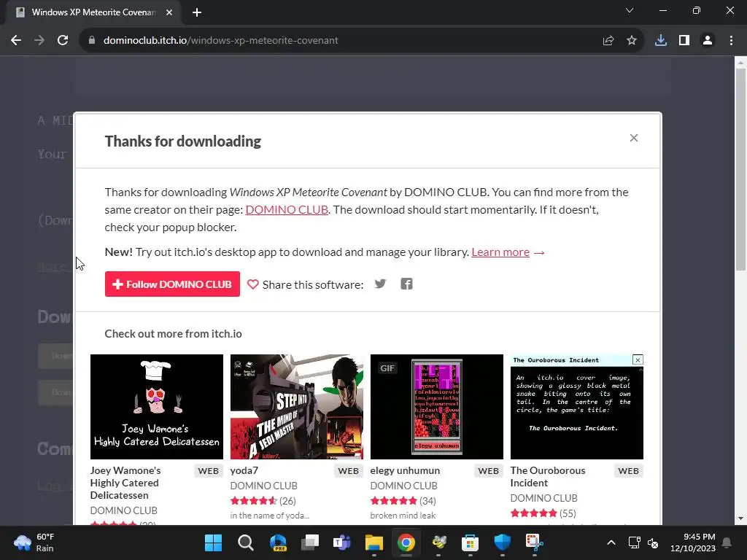Open the clock and calendar flyout

693,542
